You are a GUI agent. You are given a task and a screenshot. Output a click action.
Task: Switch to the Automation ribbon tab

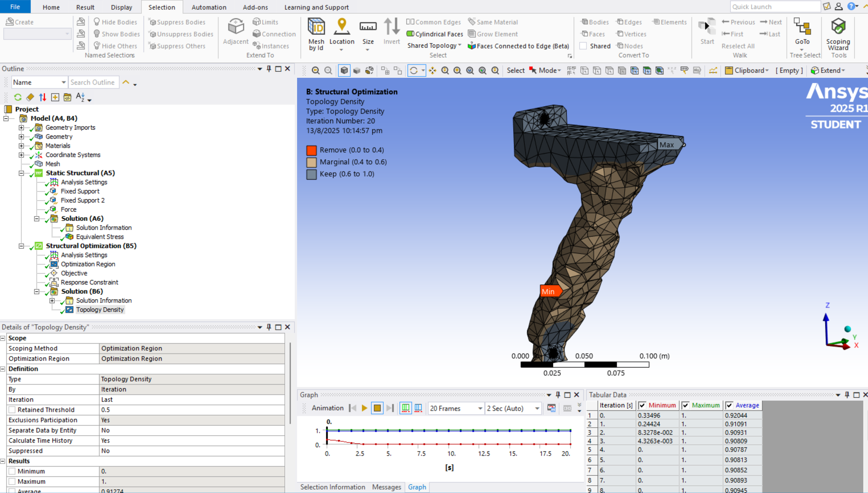[209, 7]
